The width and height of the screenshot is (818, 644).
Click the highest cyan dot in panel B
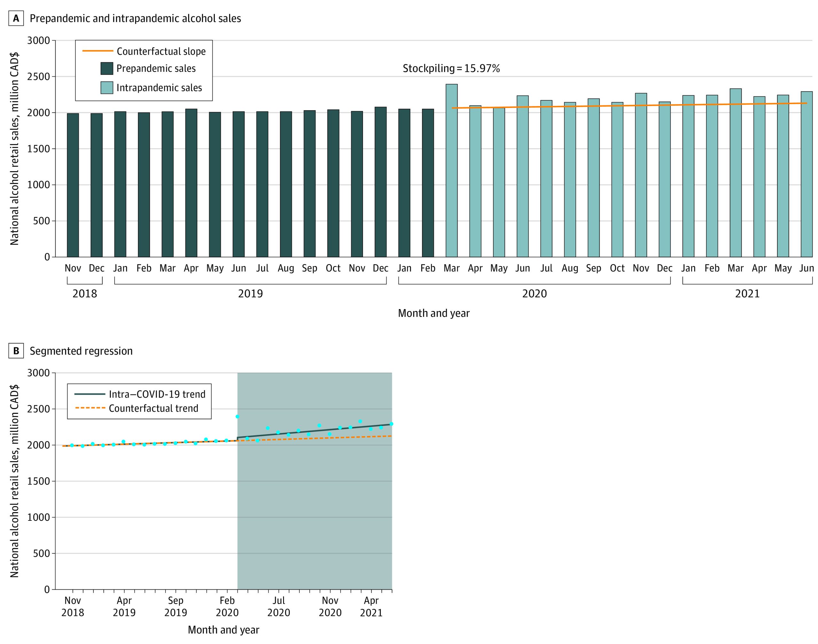point(237,417)
